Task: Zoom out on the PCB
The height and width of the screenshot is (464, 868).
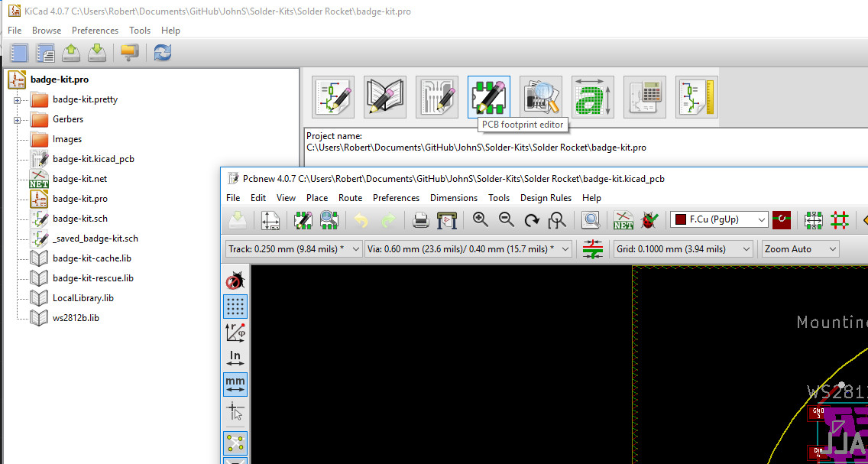Action: click(506, 220)
